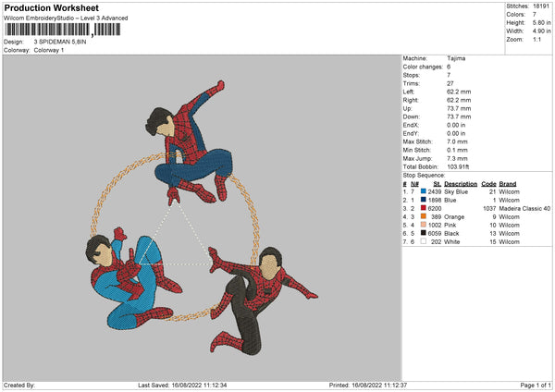555x392 pixels.
Task: Click the 'White' description text
Action: [452, 242]
